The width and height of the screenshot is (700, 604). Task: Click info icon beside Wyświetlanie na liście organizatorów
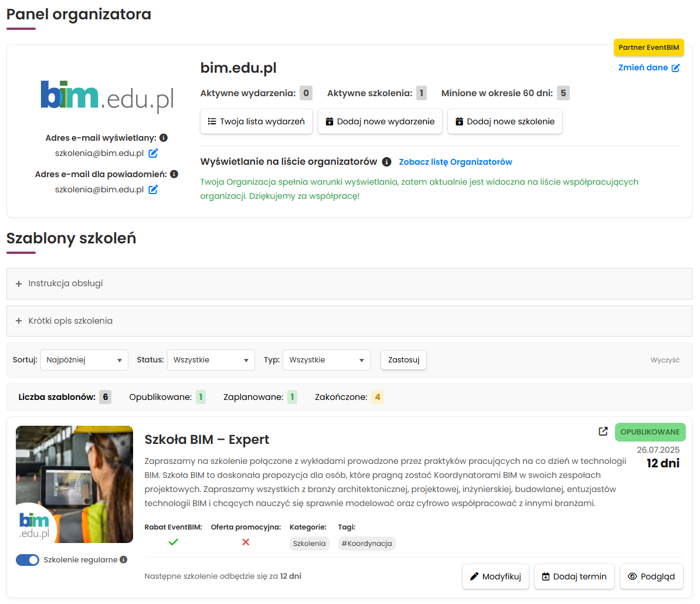pyautogui.click(x=386, y=162)
